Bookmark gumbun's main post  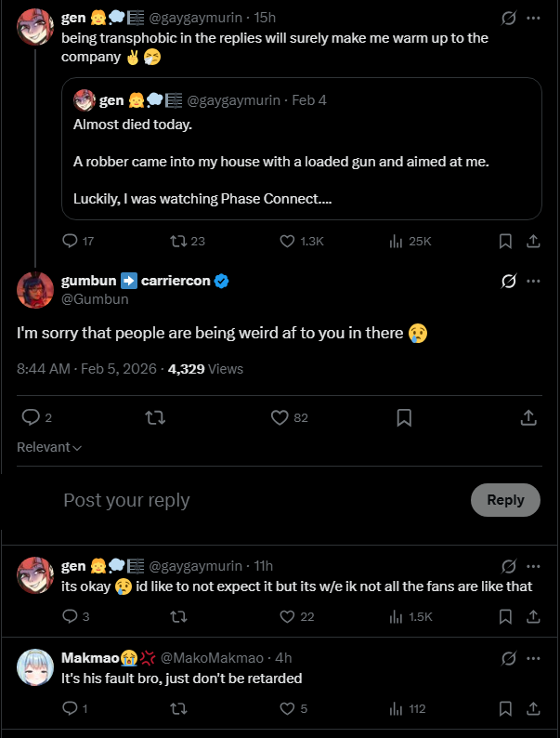[404, 418]
